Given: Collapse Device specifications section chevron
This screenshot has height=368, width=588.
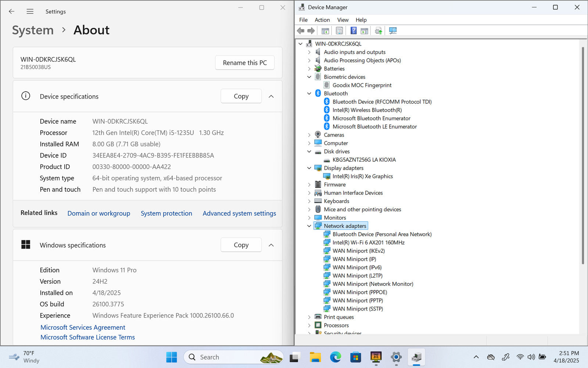Looking at the screenshot, I should (x=271, y=96).
